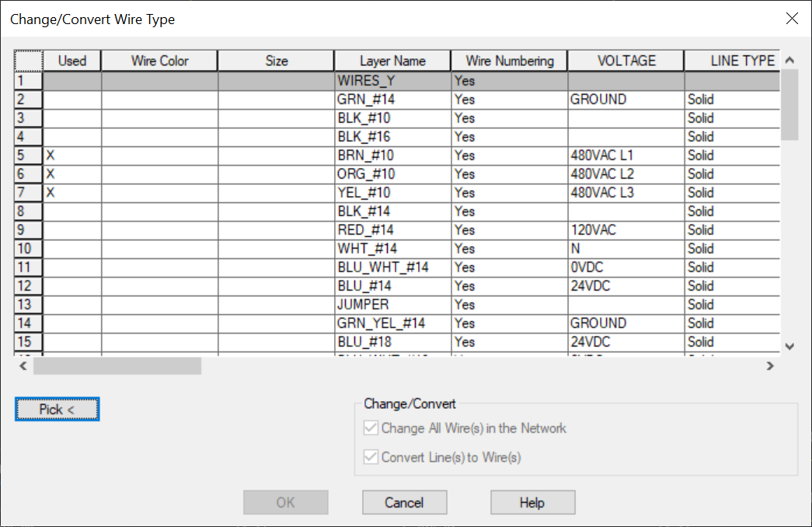This screenshot has width=812, height=527.
Task: Open the Help dialog
Action: pos(532,502)
